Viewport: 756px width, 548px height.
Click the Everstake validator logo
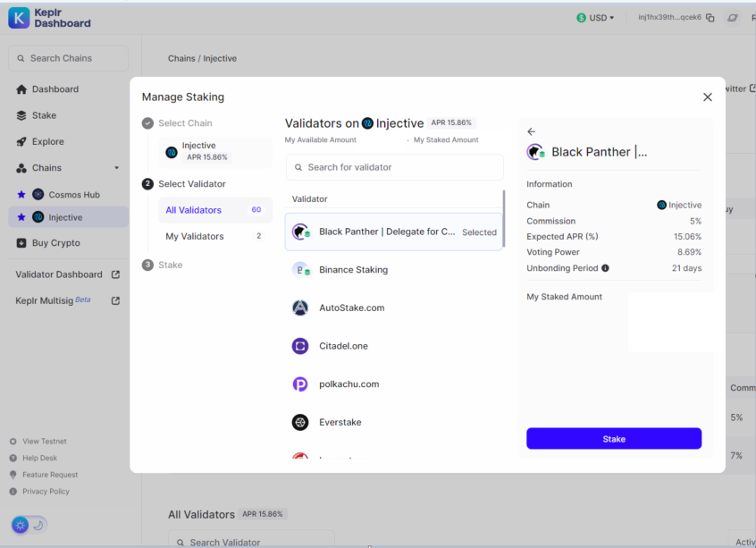coord(300,422)
